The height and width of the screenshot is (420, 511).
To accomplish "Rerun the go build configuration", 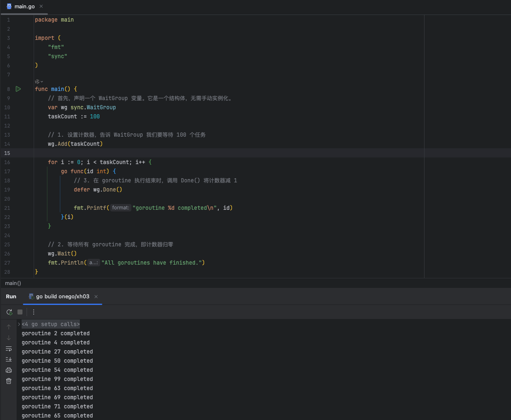I will 10,312.
